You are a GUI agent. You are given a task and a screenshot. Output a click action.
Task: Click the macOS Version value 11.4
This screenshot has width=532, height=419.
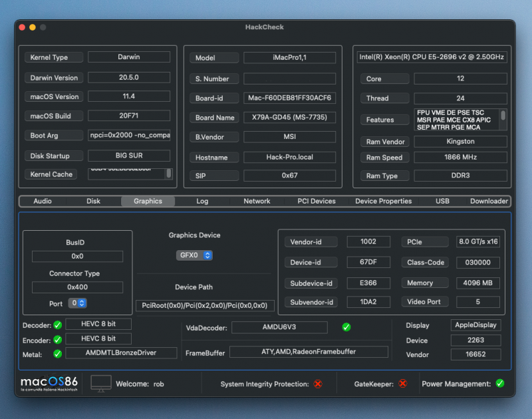(x=129, y=96)
